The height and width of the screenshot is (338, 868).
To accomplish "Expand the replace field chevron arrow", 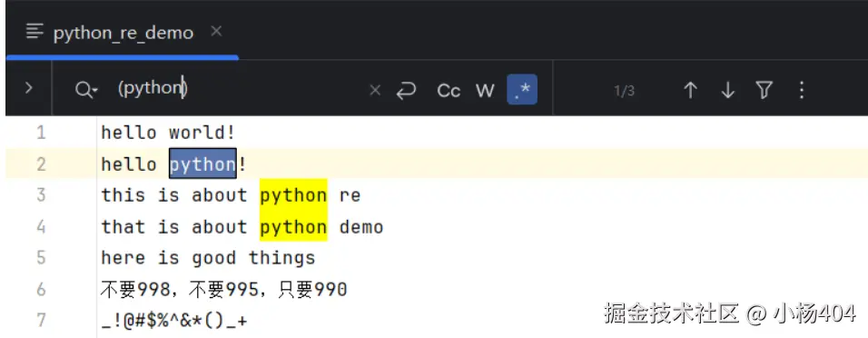I will click(29, 88).
